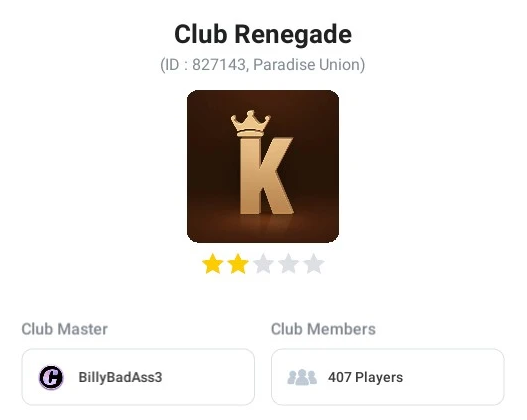The image size is (527, 420).
Task: Open the Club Master info card
Action: pyautogui.click(x=138, y=377)
